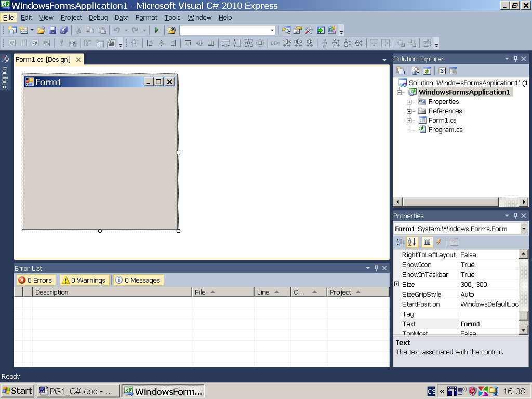The image size is (532, 399).
Task: Refresh the Solution Explorer tree
Action: pos(427,71)
